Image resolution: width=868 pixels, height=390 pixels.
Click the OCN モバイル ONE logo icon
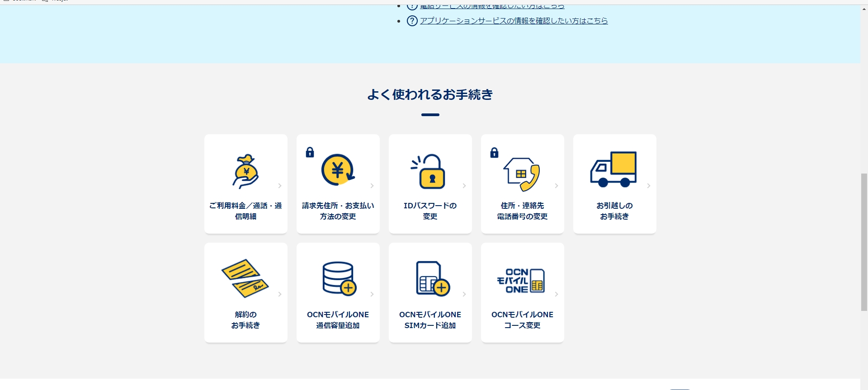(521, 281)
